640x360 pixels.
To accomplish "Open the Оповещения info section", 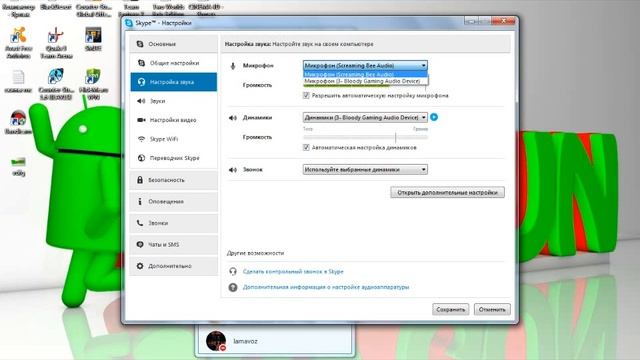I will point(173,202).
